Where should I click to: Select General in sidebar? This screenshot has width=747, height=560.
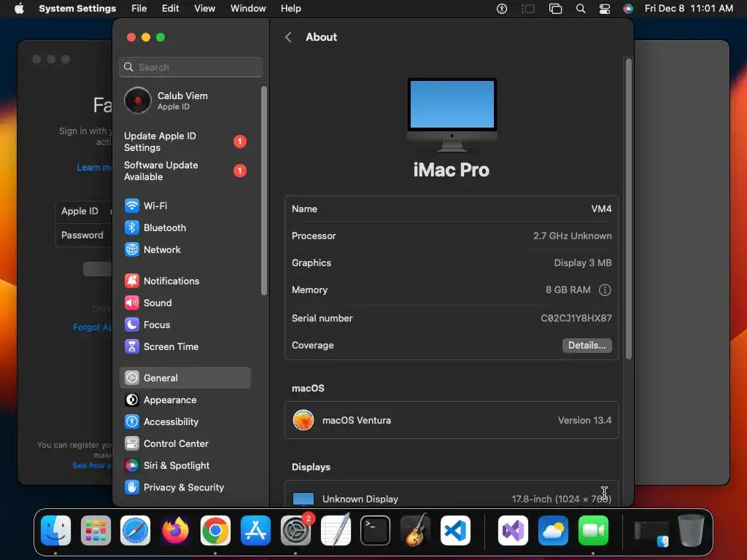point(185,378)
